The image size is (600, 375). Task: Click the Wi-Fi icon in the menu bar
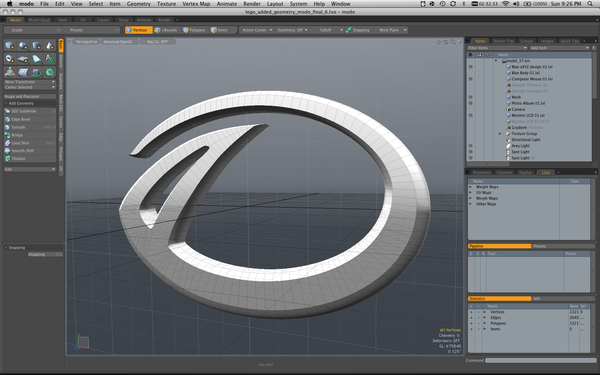(x=505, y=4)
